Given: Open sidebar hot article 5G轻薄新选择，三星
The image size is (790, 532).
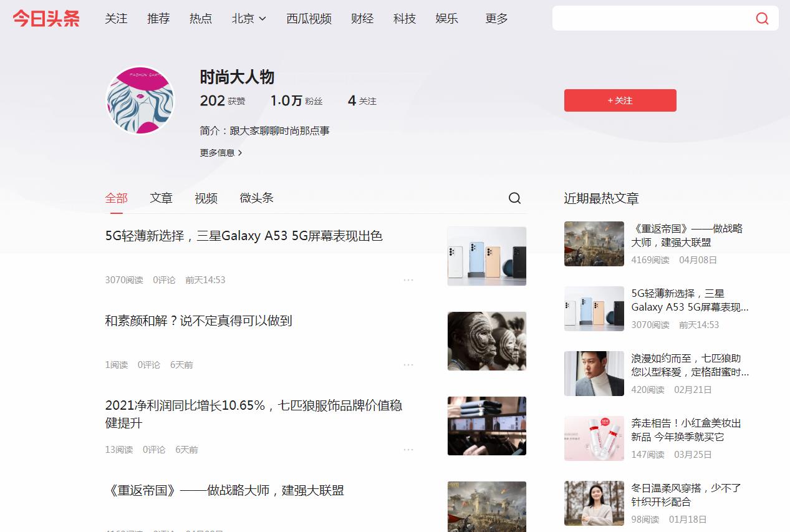Looking at the screenshot, I should pos(690,300).
